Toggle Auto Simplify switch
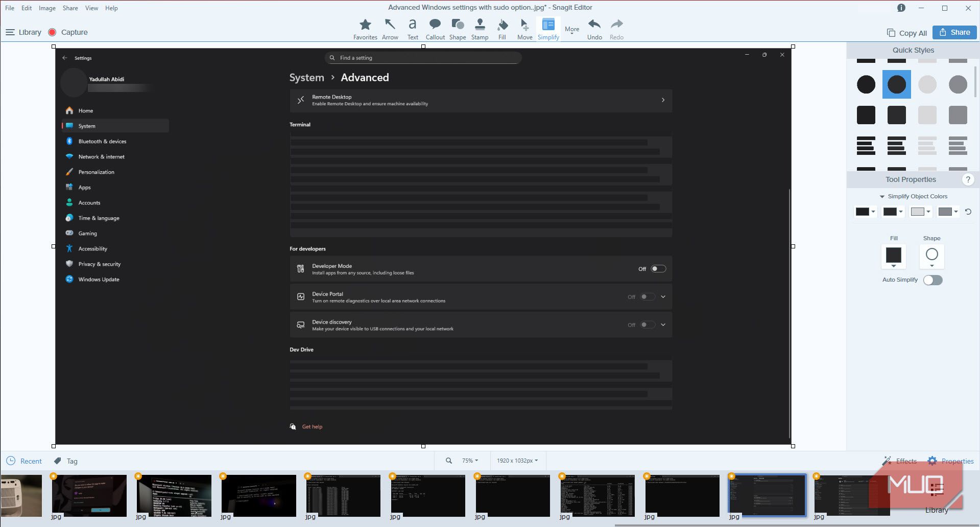This screenshot has height=527, width=980. coord(933,280)
